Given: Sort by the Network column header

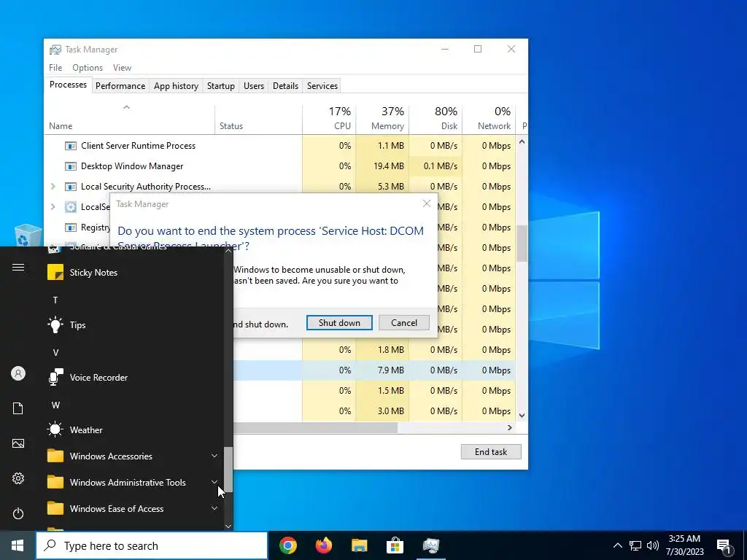Looking at the screenshot, I should [x=489, y=119].
